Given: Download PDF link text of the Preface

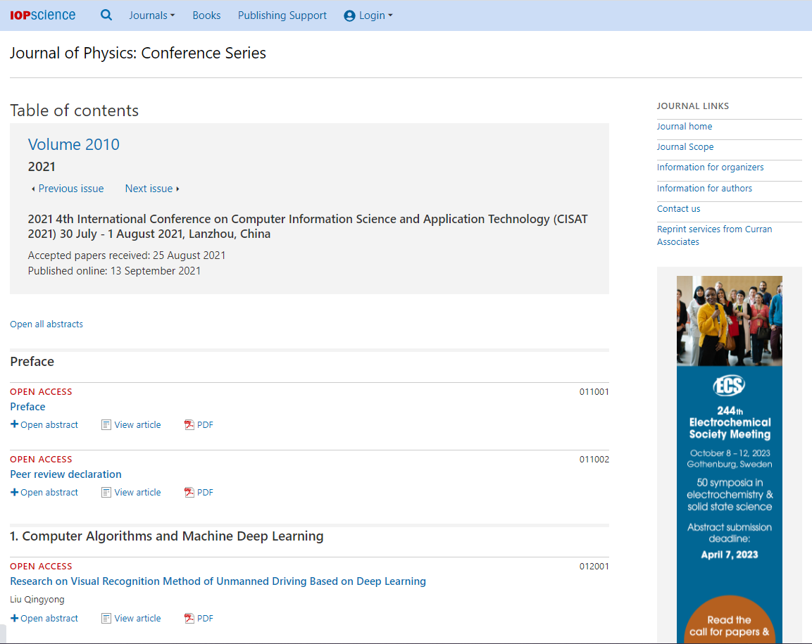Looking at the screenshot, I should tap(205, 425).
